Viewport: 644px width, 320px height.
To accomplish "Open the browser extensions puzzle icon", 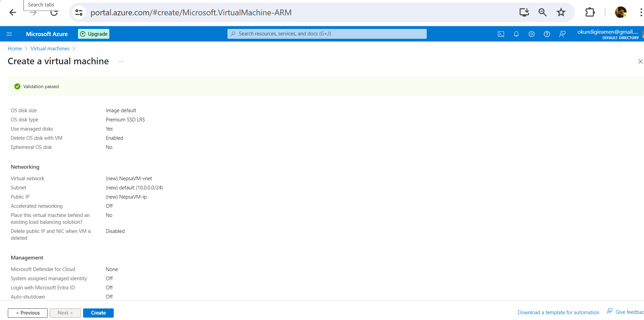I will click(590, 13).
